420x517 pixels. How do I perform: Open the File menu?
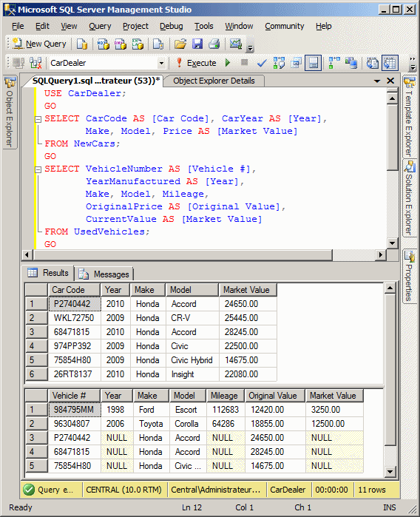click(18, 26)
